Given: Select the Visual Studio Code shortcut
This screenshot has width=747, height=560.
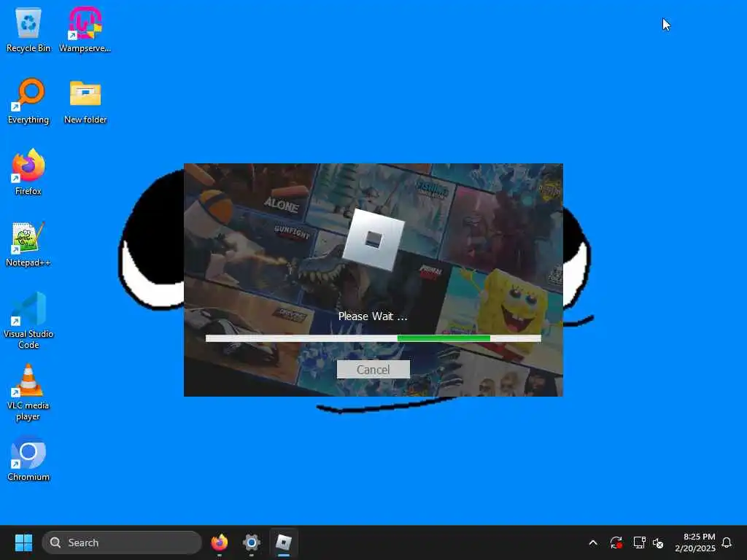Looking at the screenshot, I should tap(28, 321).
